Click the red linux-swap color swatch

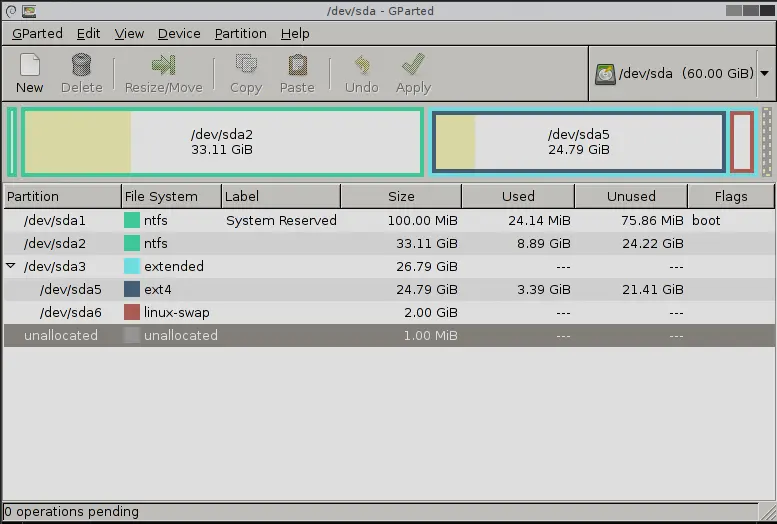coord(132,312)
